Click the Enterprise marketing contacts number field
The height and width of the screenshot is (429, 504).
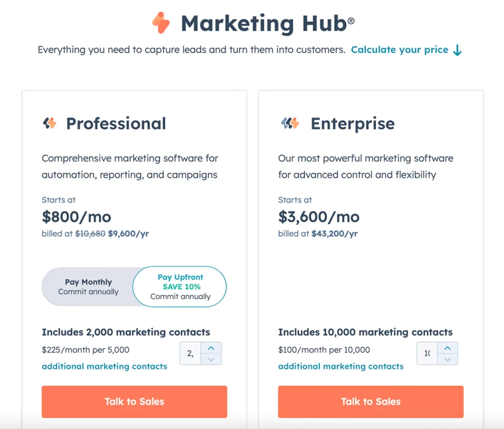pos(427,353)
